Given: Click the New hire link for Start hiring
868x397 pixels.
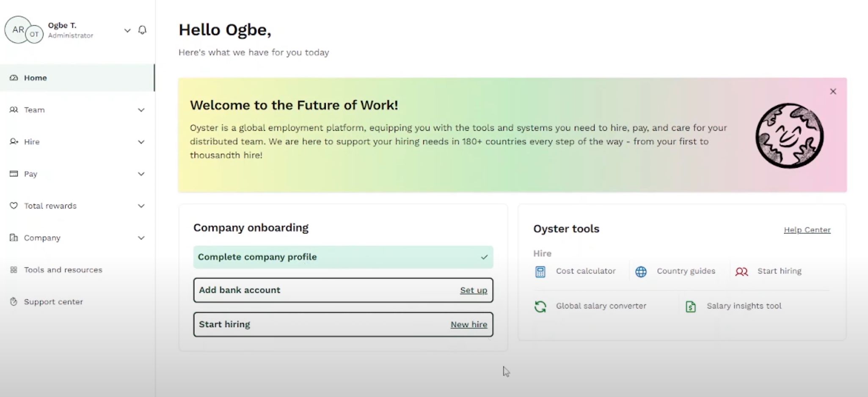Looking at the screenshot, I should tap(468, 324).
